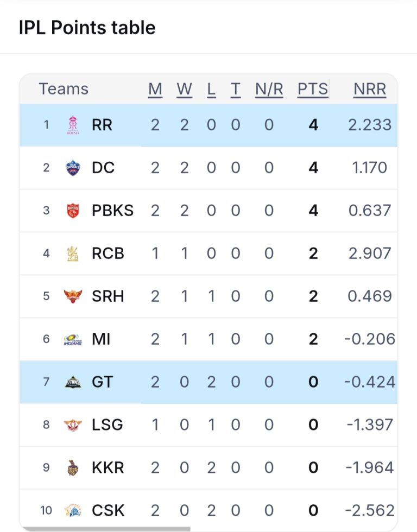This screenshot has height=532, width=417.
Task: Click the Kolkata Knight Riders logo
Action: point(72,467)
